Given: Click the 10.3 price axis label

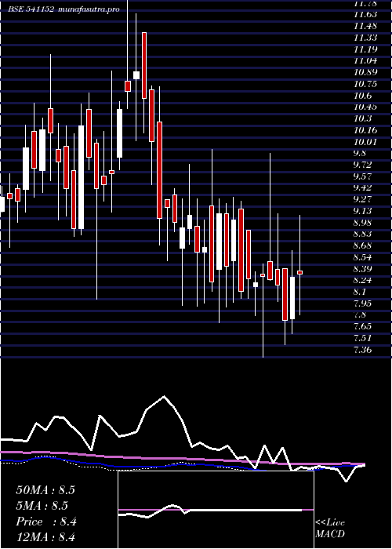Looking at the screenshot, I should pyautogui.click(x=362, y=118).
